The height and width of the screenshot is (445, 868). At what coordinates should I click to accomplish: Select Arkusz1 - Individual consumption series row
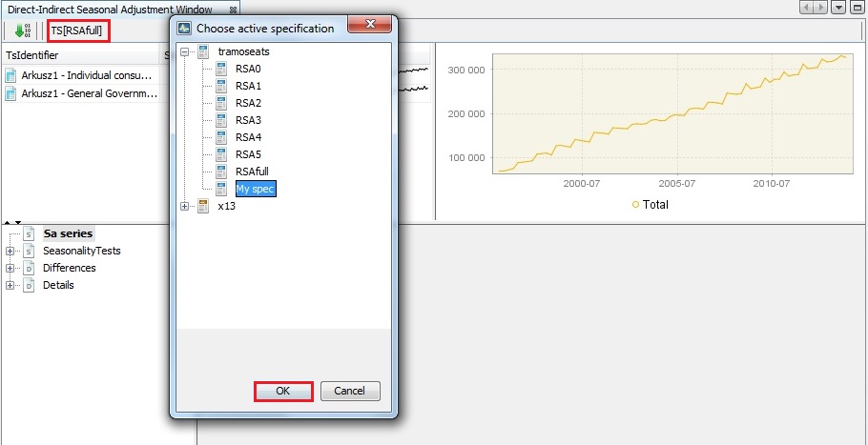point(88,75)
